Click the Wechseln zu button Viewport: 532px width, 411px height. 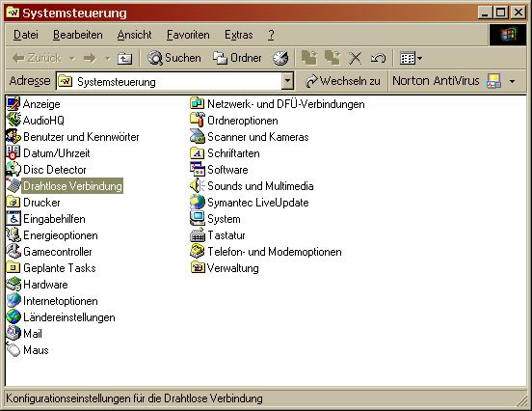click(x=343, y=81)
